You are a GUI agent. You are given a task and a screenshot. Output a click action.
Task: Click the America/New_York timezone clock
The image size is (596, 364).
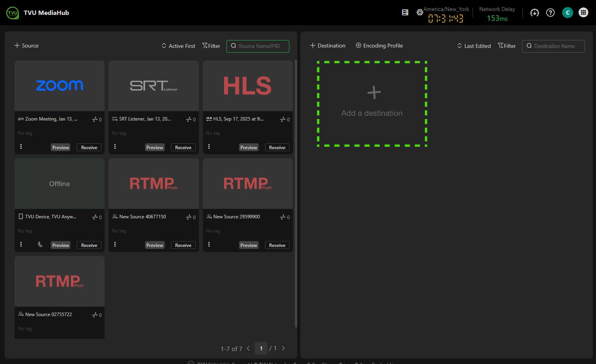pyautogui.click(x=446, y=15)
